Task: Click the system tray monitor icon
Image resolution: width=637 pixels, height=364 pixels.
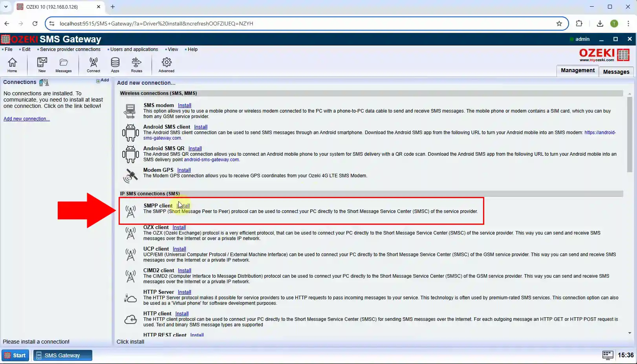Action: (x=608, y=355)
